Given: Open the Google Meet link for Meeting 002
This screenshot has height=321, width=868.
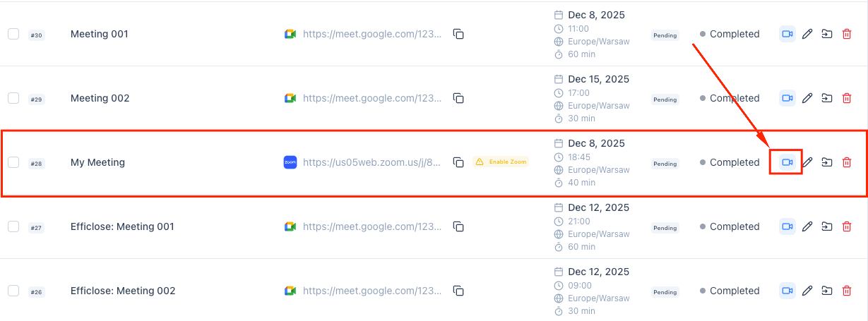Looking at the screenshot, I should coord(372,98).
